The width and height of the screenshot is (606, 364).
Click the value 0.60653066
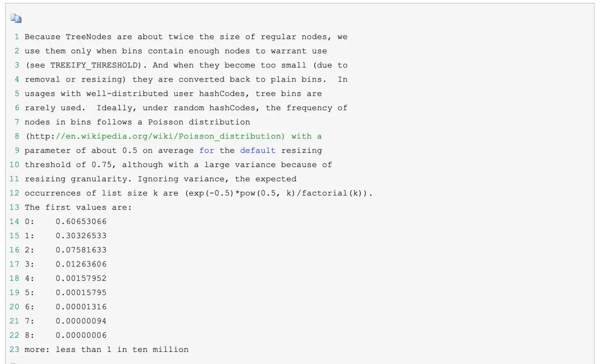click(x=81, y=222)
